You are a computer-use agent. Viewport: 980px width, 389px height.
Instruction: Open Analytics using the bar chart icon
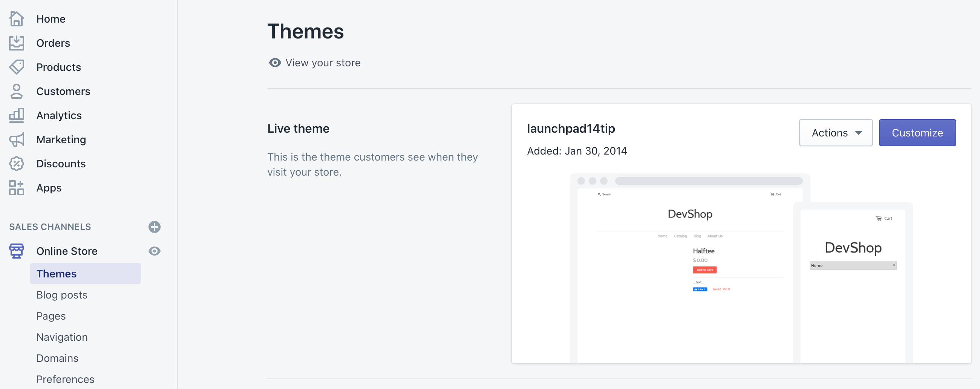[16, 115]
